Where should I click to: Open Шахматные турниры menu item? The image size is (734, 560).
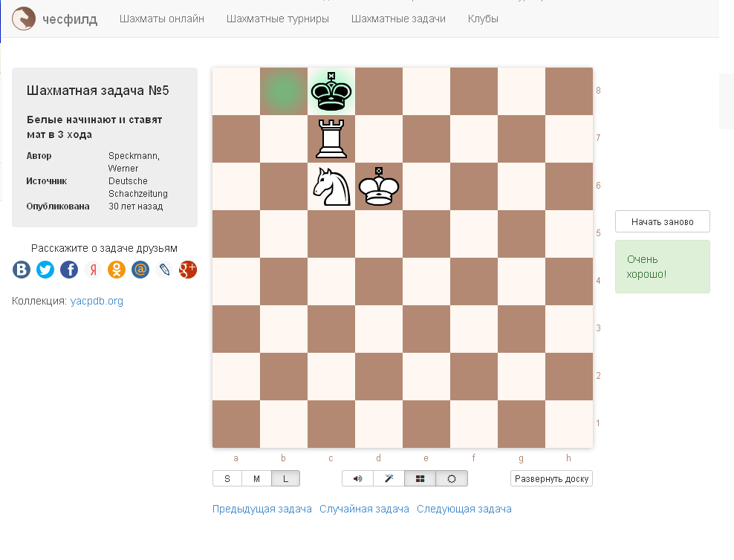[278, 19]
